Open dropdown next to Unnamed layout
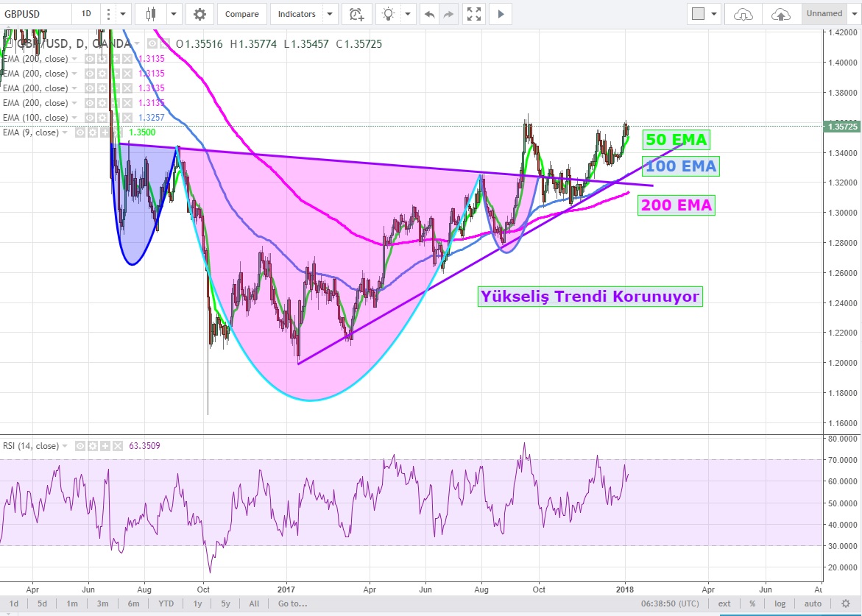 coord(854,14)
